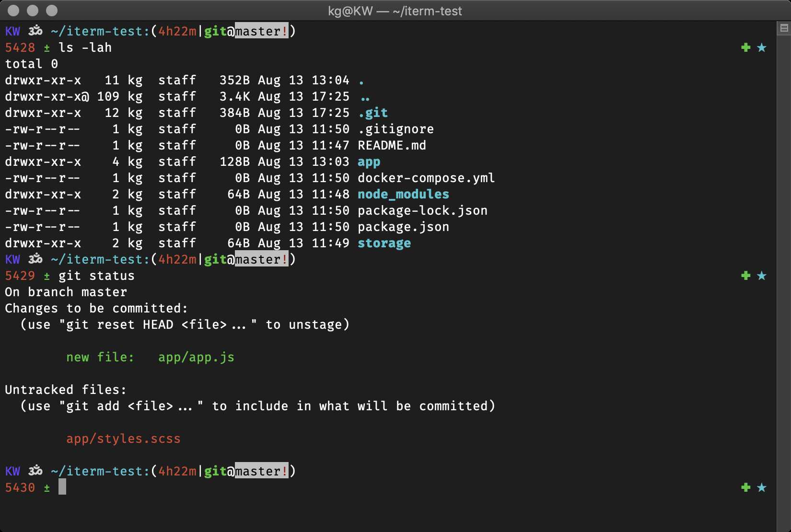
Task: Click the small square icon above the scrollbar
Action: 784,28
